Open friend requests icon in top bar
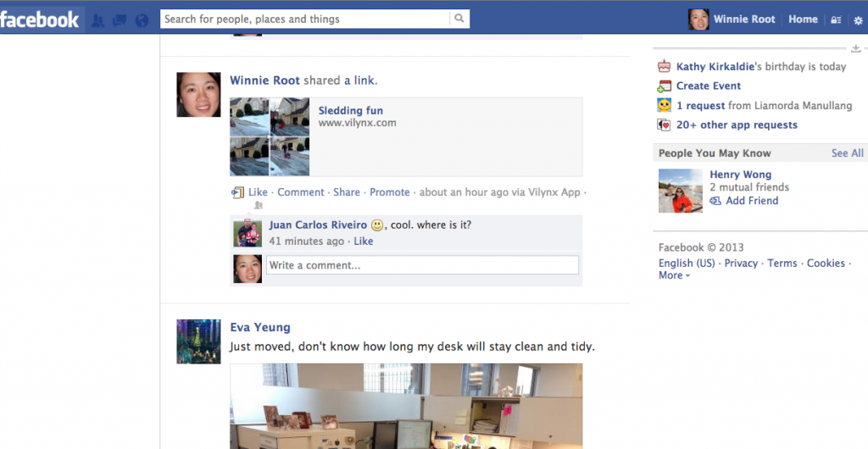The width and height of the screenshot is (868, 449). 98,20
